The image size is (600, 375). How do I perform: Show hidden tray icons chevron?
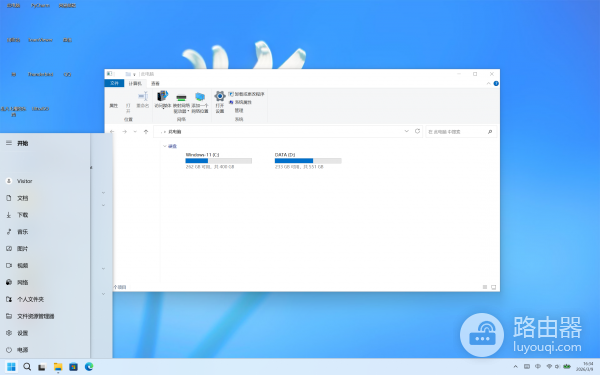coord(515,367)
